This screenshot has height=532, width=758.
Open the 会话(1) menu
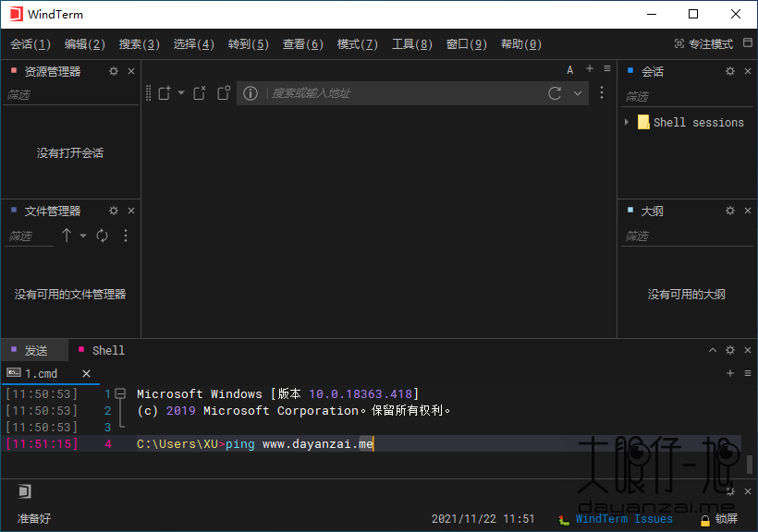click(30, 44)
